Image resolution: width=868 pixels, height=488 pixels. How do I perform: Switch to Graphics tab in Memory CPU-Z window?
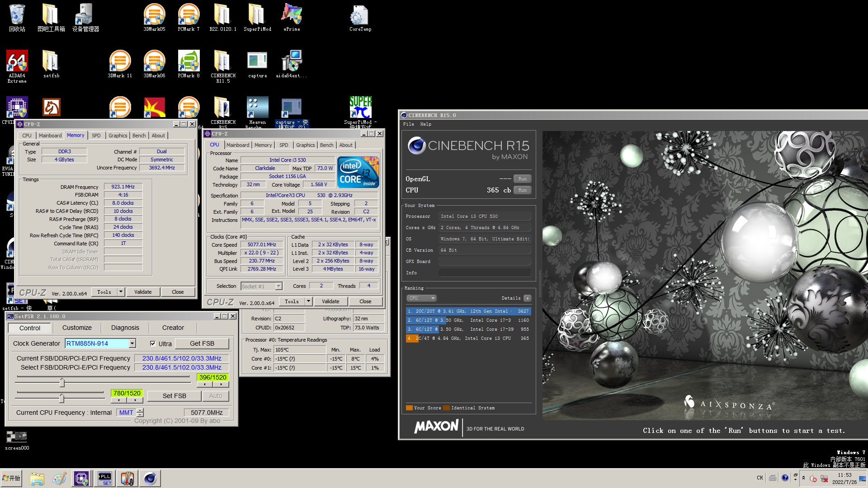coord(118,136)
